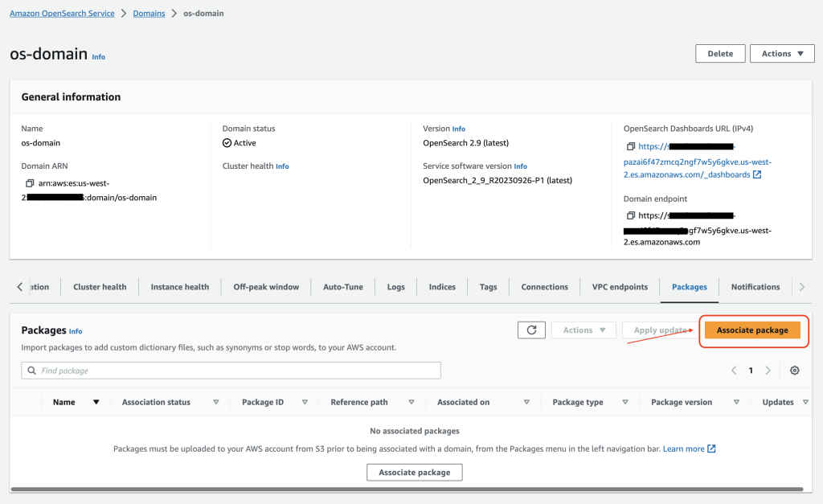Go to Amazon OpenSearch Service breadcrumb

(x=62, y=14)
